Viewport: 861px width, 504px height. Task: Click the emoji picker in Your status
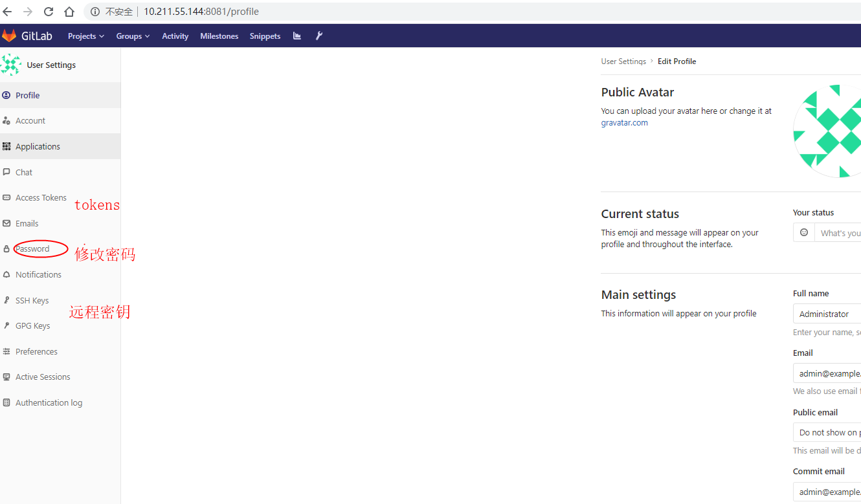(x=804, y=232)
